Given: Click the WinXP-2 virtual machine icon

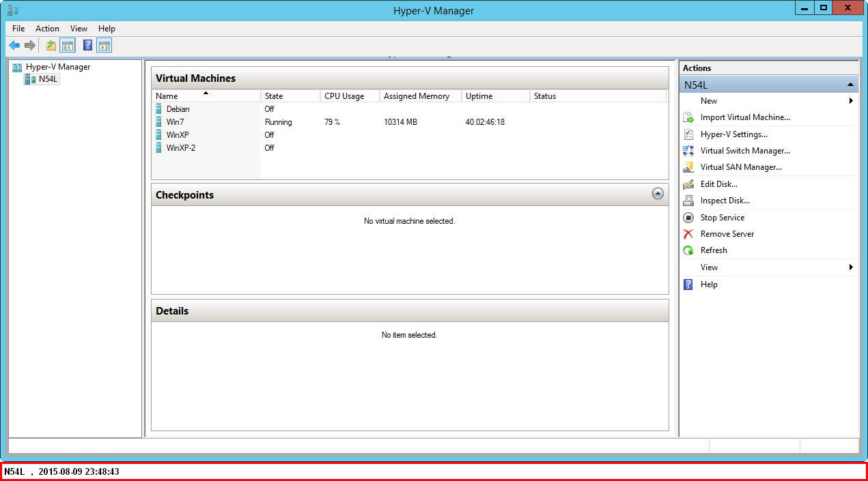Looking at the screenshot, I should coord(159,147).
